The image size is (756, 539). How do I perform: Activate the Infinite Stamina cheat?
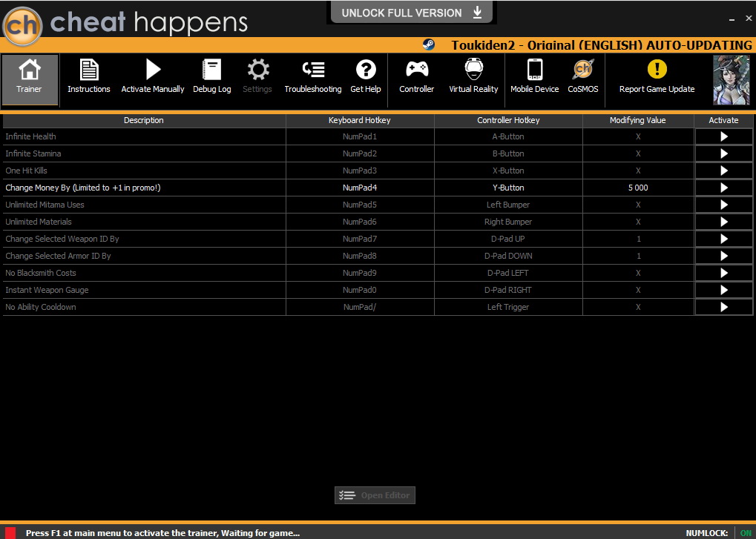pos(723,153)
